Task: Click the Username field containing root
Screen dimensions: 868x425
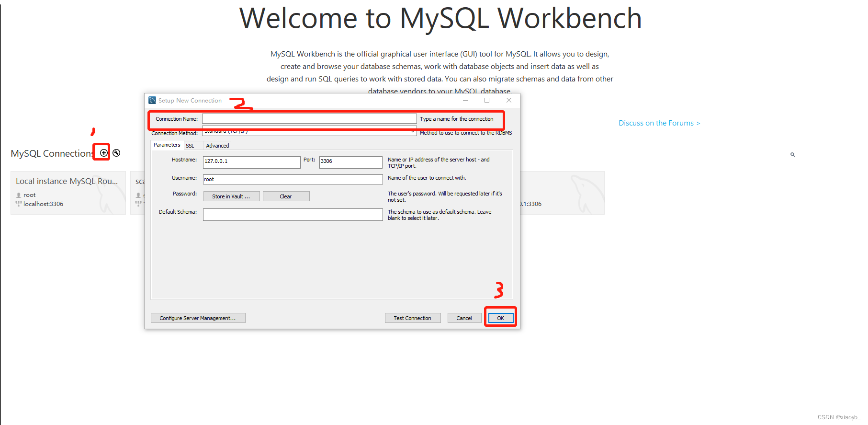Action: (x=293, y=179)
